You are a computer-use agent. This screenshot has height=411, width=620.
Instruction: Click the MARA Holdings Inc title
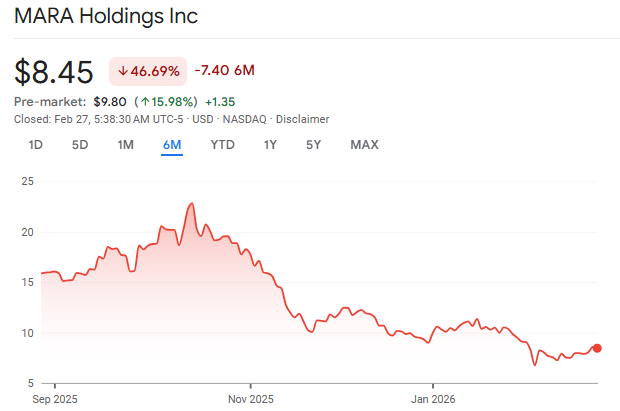click(105, 17)
